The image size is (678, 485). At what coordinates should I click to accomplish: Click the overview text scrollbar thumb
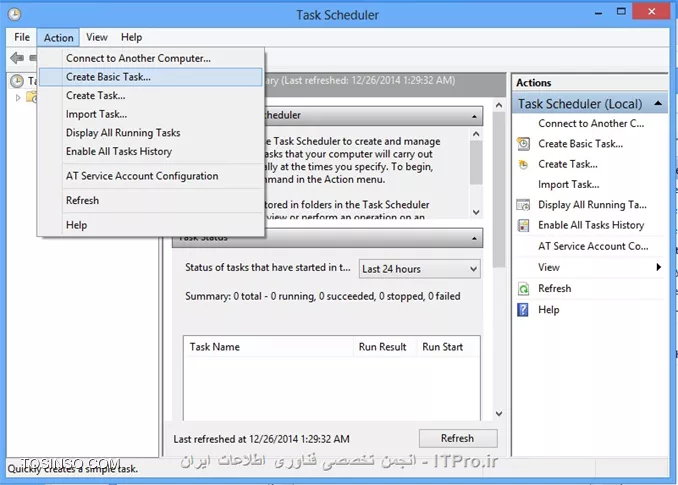pos(476,163)
